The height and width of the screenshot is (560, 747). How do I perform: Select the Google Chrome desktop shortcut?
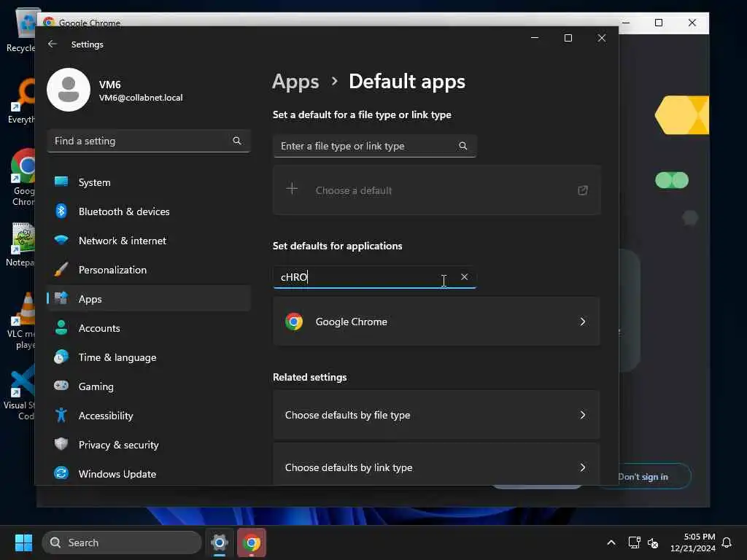click(x=23, y=177)
